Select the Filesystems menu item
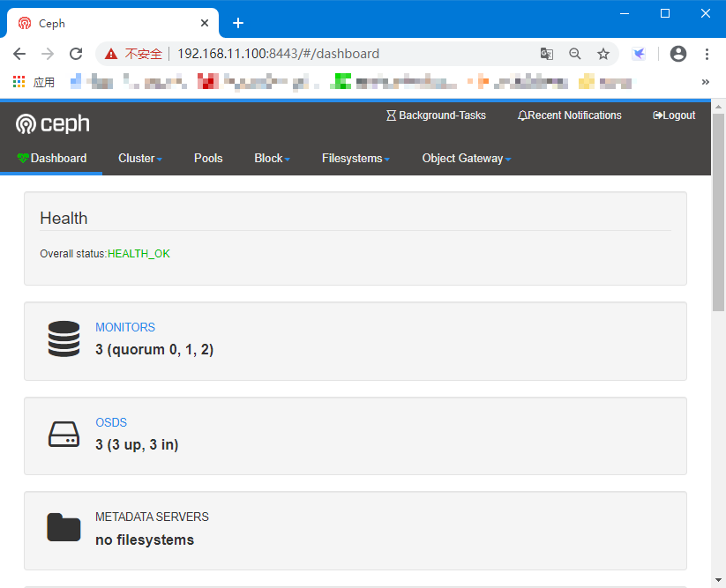Viewport: 726px width, 588px height. [356, 158]
